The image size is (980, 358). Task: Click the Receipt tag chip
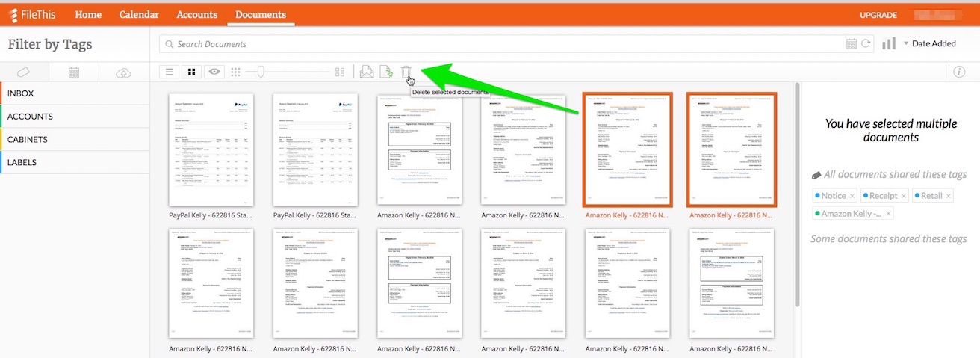[x=883, y=196]
